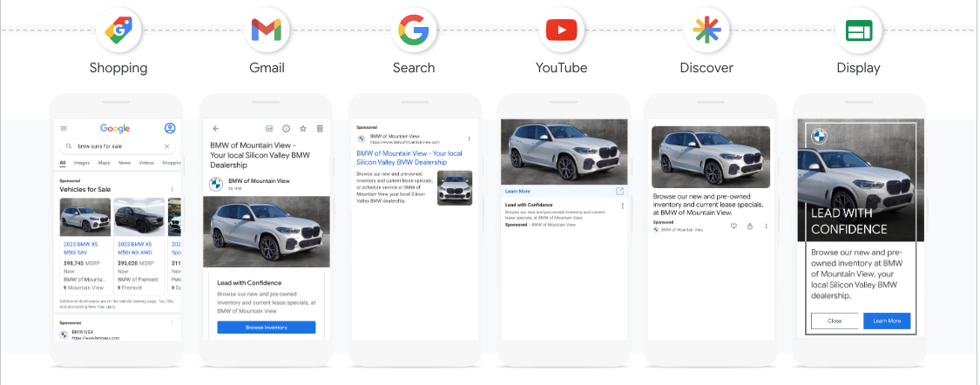Image resolution: width=980 pixels, height=385 pixels.
Task: Click 'BMW USA' advertiser name
Action: [83, 332]
